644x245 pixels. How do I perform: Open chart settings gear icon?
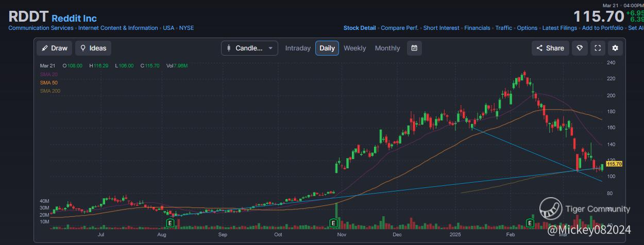point(615,48)
